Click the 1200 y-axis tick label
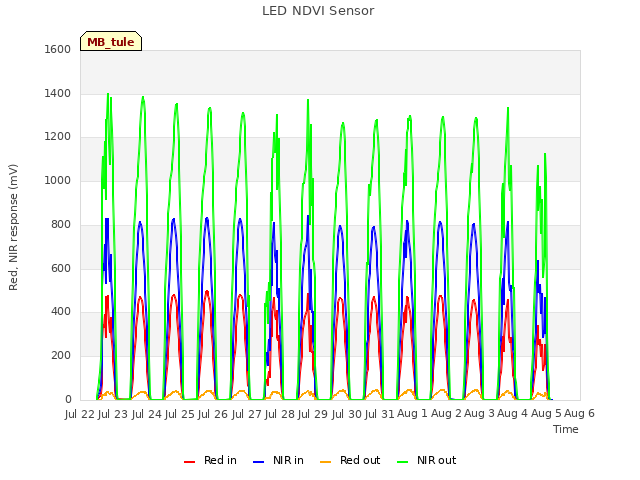 click(x=58, y=137)
